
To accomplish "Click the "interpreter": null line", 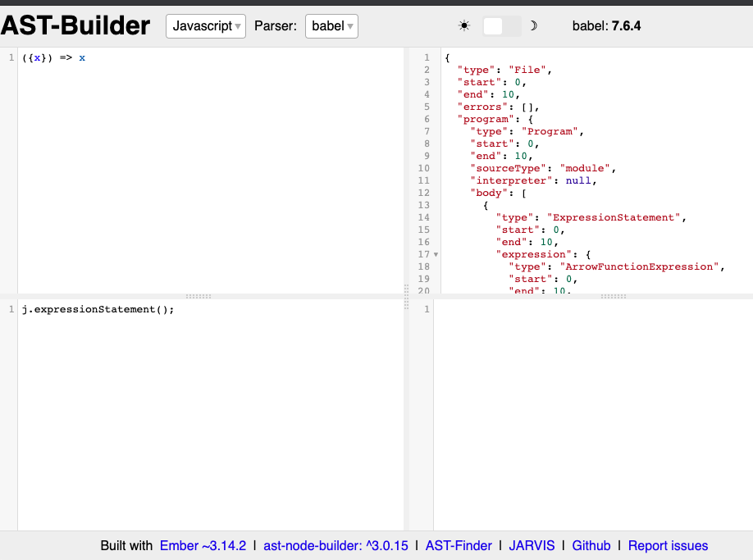I will click(533, 181).
